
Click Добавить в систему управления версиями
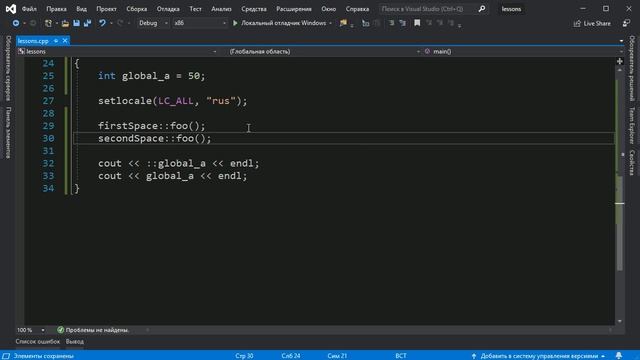click(x=539, y=356)
